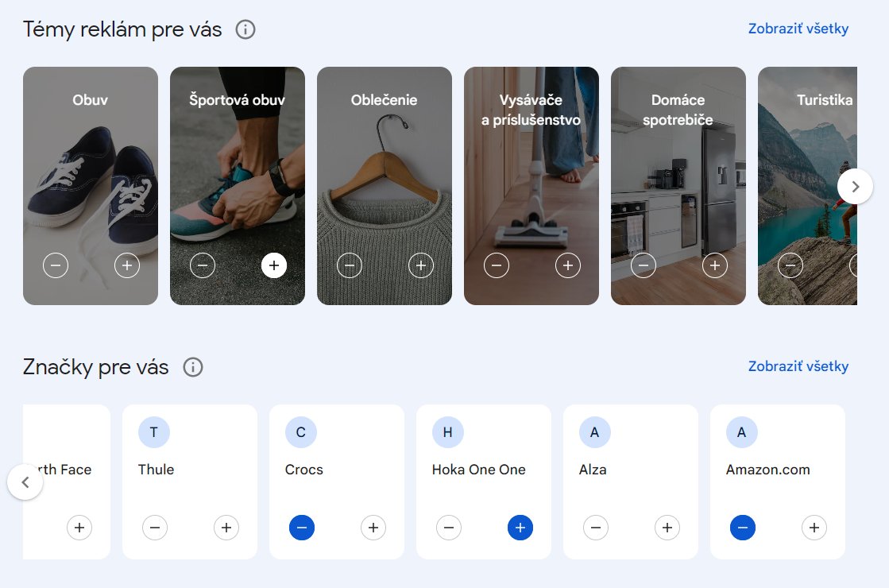889x588 pixels.
Task: Click plus button on Thule brand card
Action: (226, 528)
